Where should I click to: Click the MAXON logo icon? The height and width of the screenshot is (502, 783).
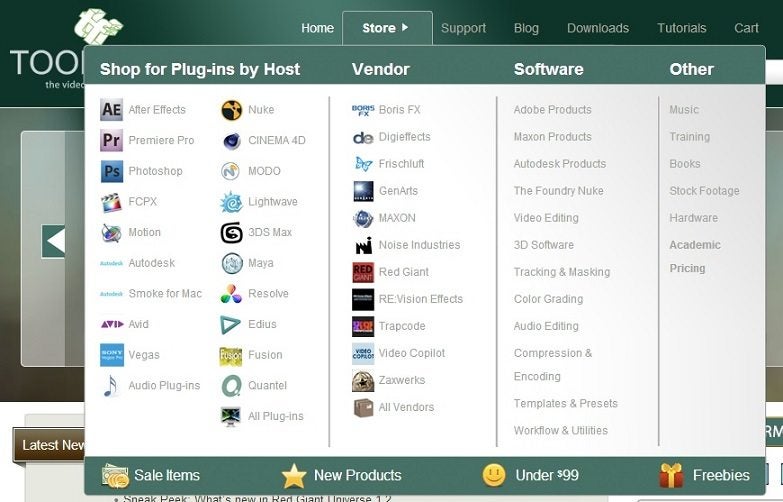point(363,218)
